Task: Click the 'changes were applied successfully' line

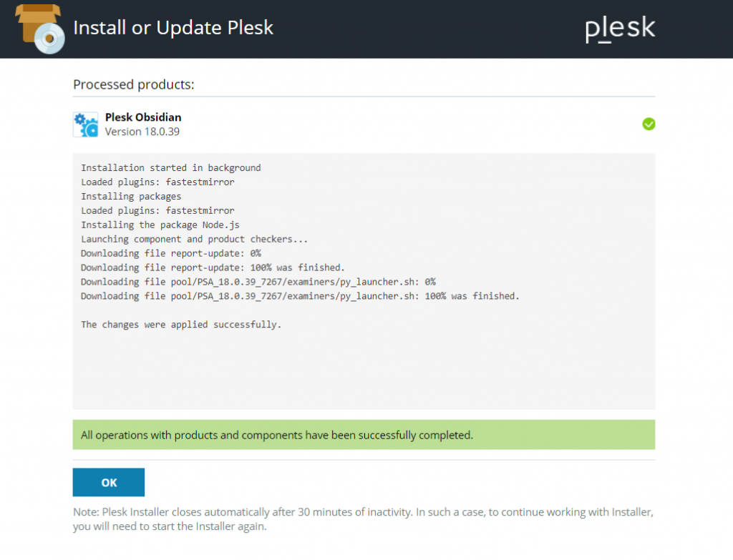Action: (x=181, y=325)
